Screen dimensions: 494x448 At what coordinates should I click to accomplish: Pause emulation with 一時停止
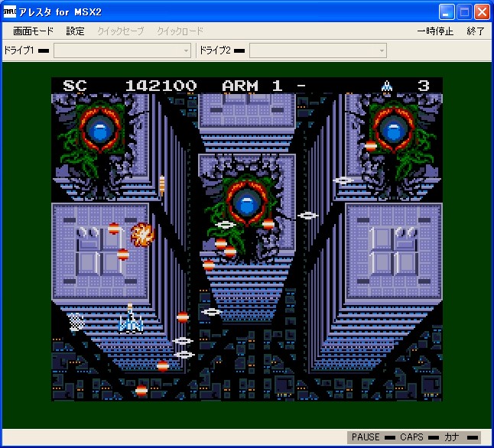click(435, 31)
